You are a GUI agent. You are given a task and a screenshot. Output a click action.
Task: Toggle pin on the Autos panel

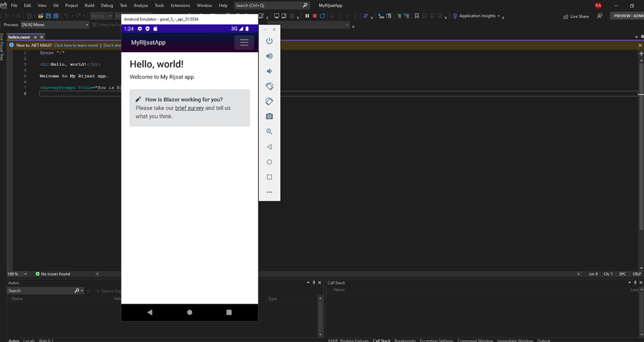click(314, 283)
